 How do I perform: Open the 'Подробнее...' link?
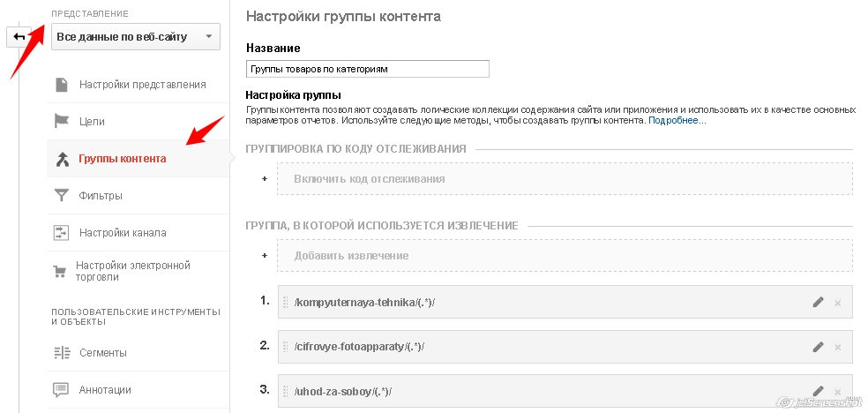(x=677, y=120)
